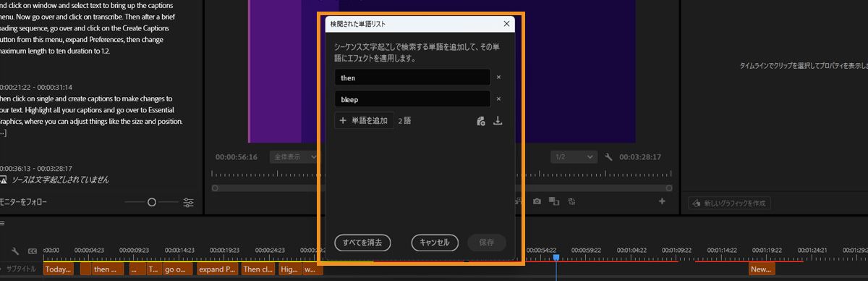The width and height of the screenshot is (868, 281).
Task: Click the left handle of monitor zoom scrollbar
Action: pyautogui.click(x=215, y=188)
